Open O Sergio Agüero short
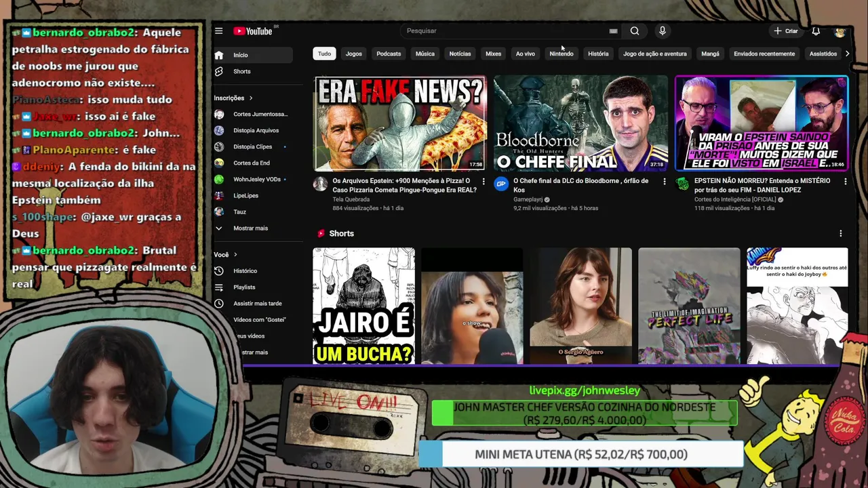The height and width of the screenshot is (488, 868). pos(580,306)
